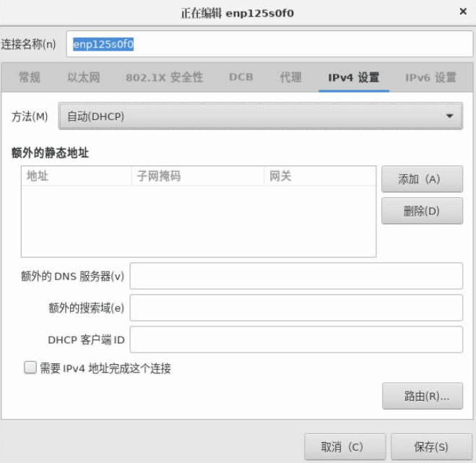Image resolution: width=476 pixels, height=463 pixels.
Task: Go to the DCB tab
Action: point(241,77)
